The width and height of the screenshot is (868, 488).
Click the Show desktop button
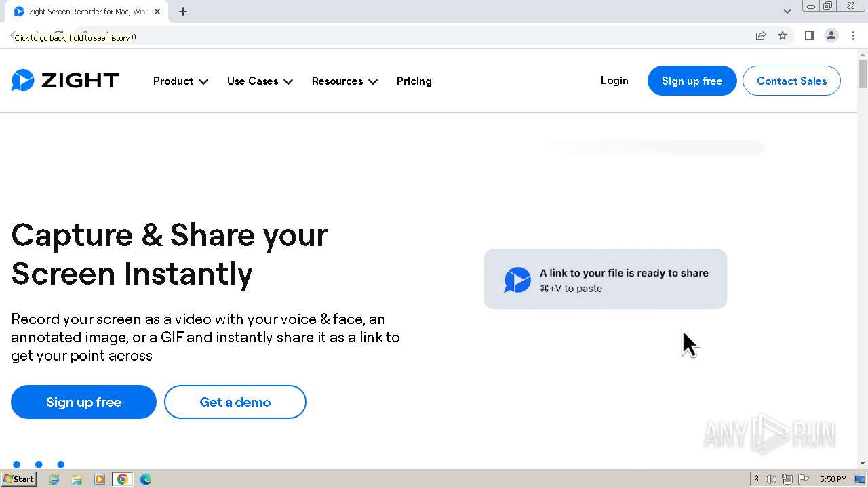tap(861, 479)
